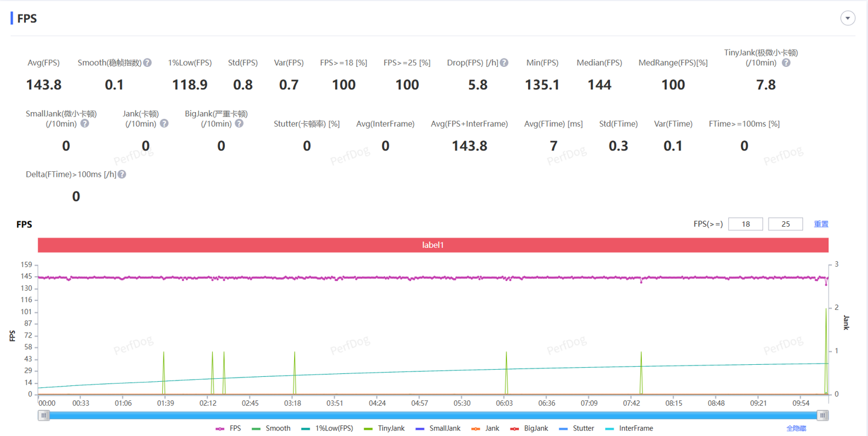
Task: Click help icon beside Drop(FPS) [/h]
Action: [x=505, y=63]
